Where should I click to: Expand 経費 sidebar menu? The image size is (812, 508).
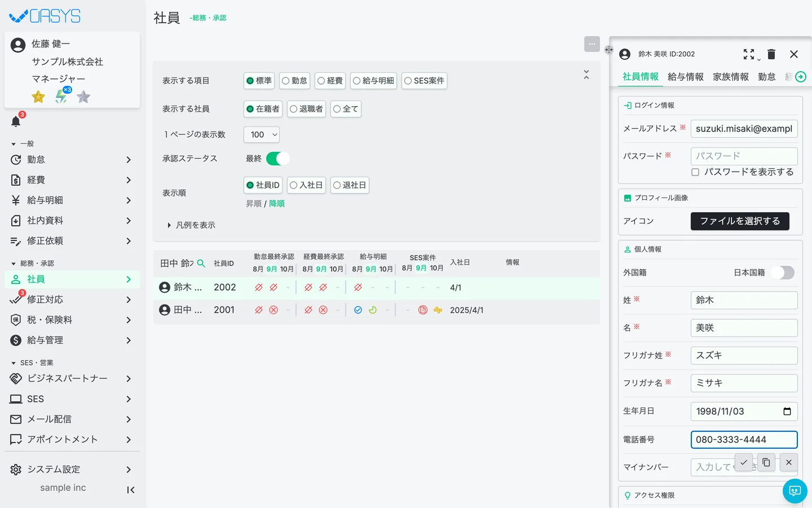[x=72, y=180]
